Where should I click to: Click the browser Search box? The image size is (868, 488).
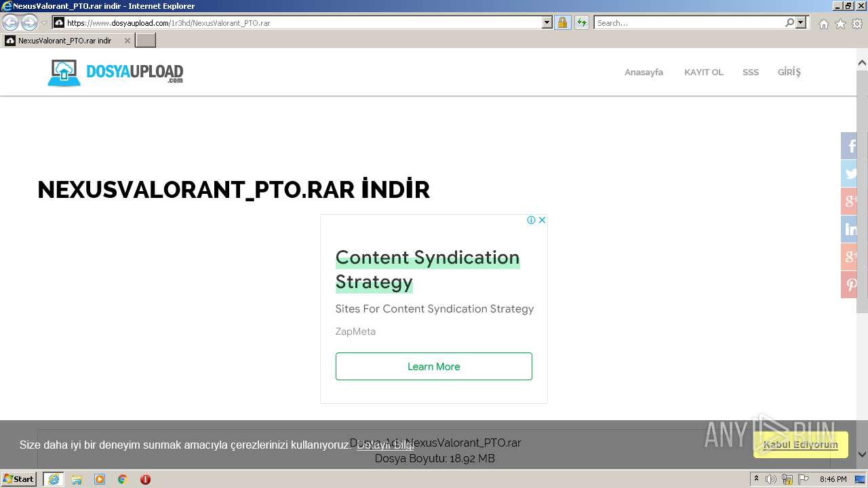point(689,23)
